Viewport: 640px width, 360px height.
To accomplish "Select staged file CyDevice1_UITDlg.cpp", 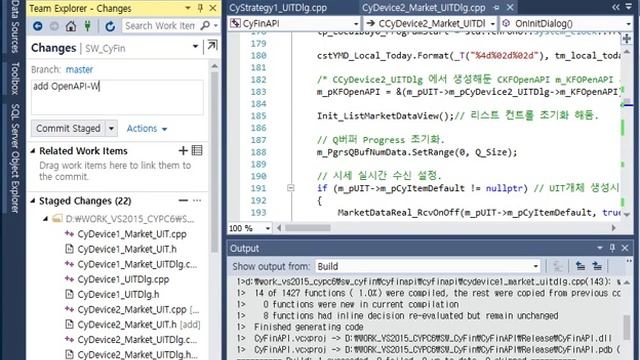I will (123, 279).
